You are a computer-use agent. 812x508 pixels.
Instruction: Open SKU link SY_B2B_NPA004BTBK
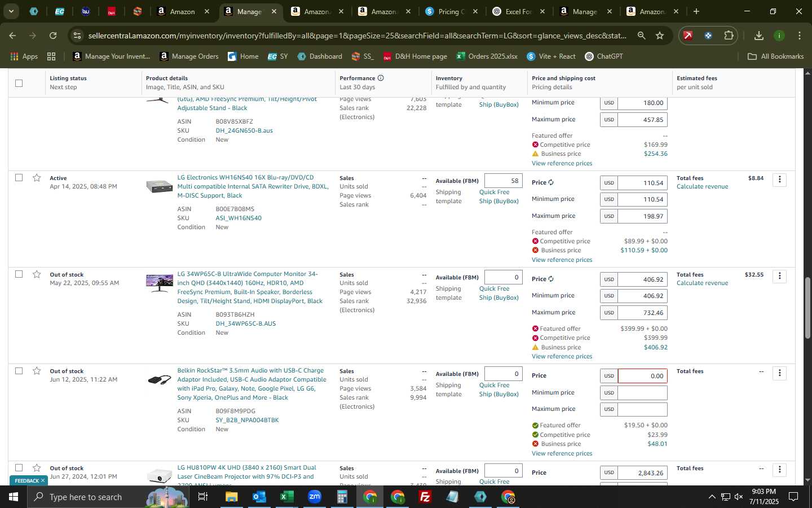click(x=247, y=420)
